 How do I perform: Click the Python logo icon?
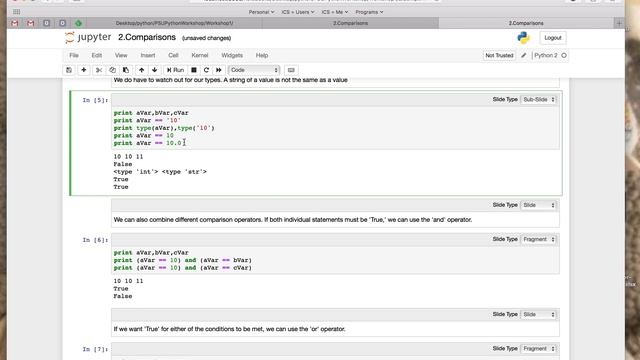click(523, 38)
